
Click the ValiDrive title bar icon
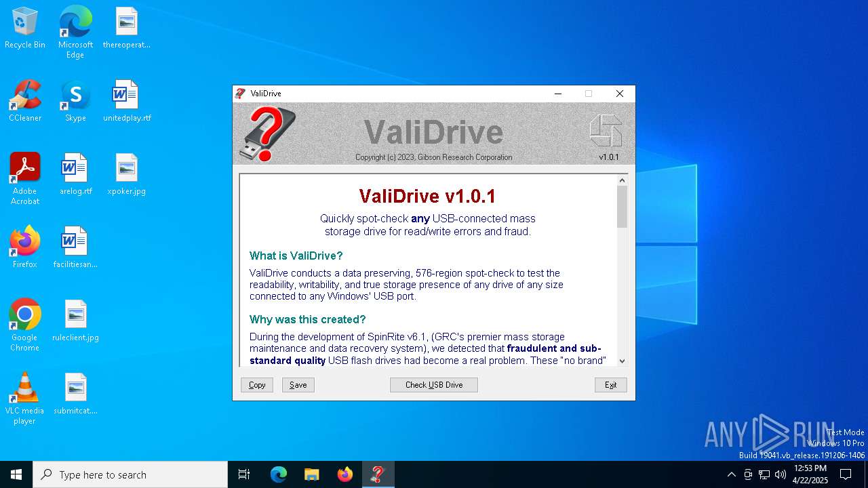pos(240,94)
